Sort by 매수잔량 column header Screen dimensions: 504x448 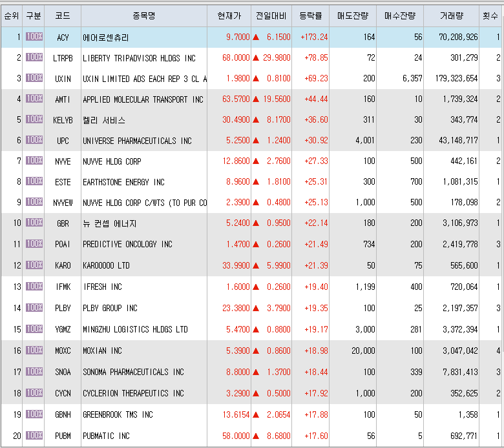(400, 15)
